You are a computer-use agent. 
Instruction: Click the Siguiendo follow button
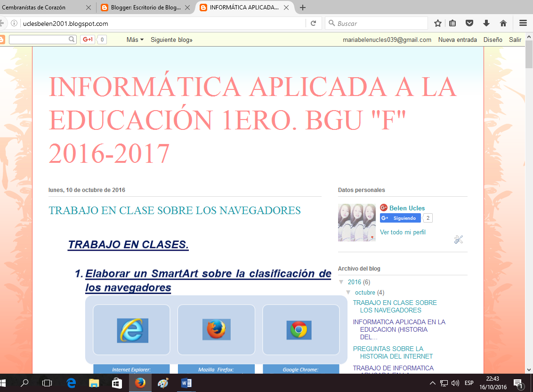(400, 218)
